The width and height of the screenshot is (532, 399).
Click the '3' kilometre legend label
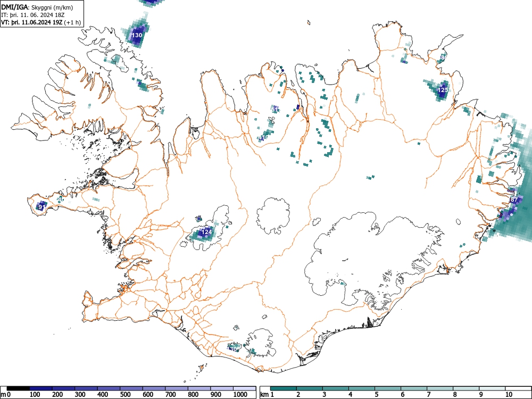(325, 395)
